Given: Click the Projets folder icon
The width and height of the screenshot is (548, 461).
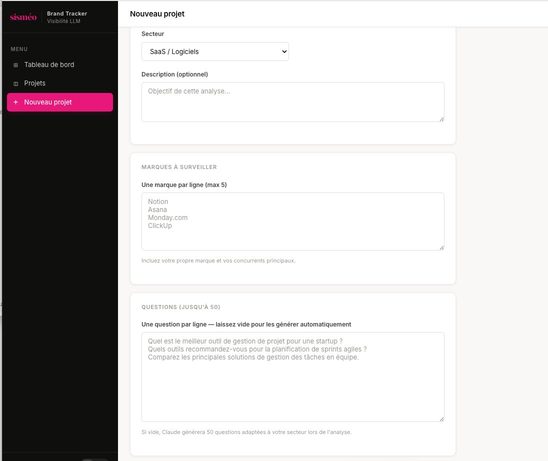Looking at the screenshot, I should [16, 84].
